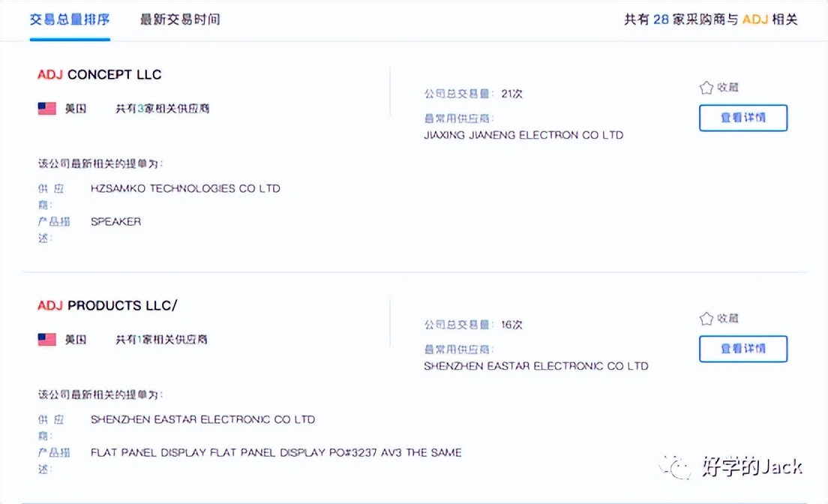
Task: Switch to the 交易总量排序 tab
Action: tap(70, 19)
